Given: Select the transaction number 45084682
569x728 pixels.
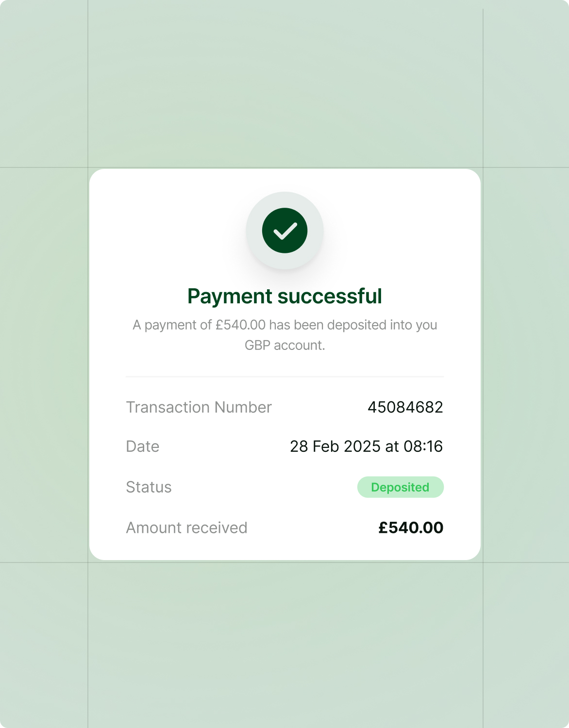Looking at the screenshot, I should tap(405, 407).
